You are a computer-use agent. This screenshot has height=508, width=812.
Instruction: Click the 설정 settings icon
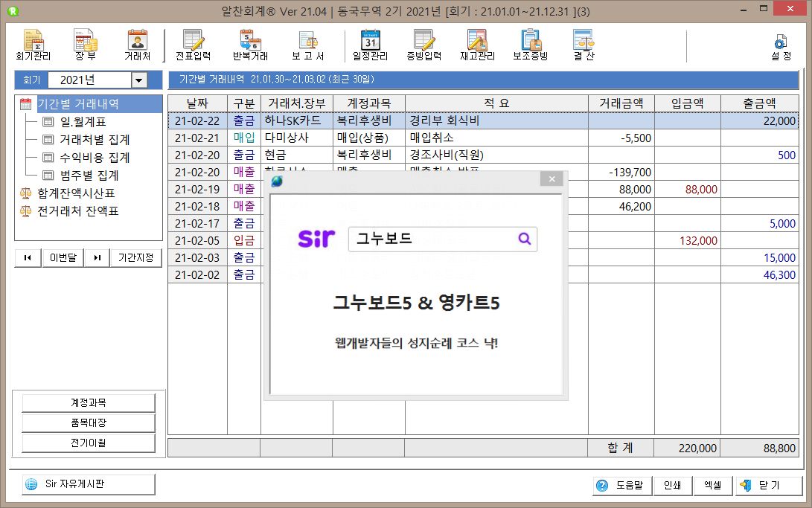click(x=781, y=46)
